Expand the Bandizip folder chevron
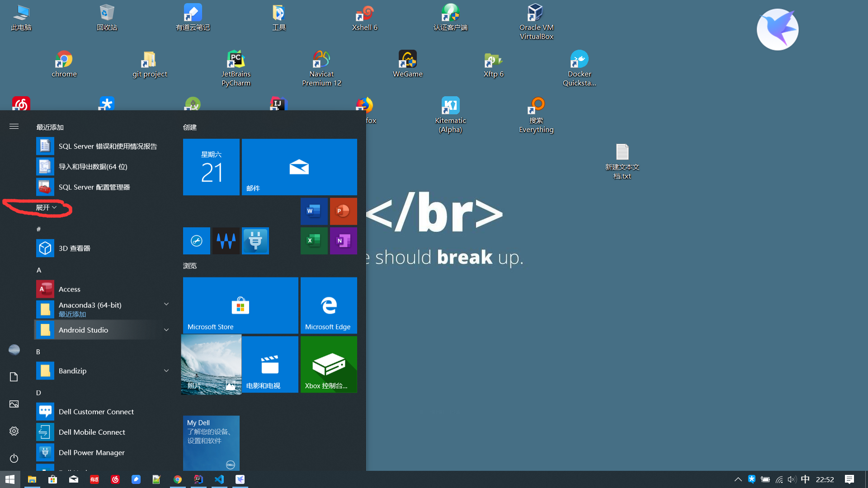 [x=166, y=371]
